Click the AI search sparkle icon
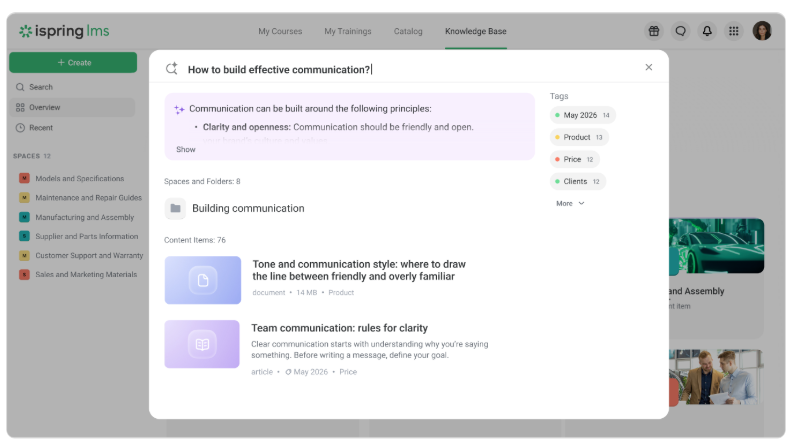The height and width of the screenshot is (448, 799). point(172,68)
